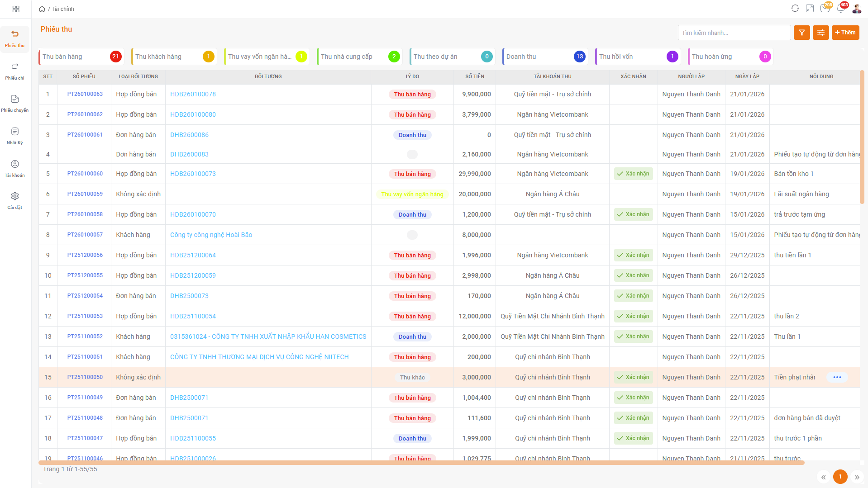
Task: Click inside the quick search field
Action: pos(734,33)
